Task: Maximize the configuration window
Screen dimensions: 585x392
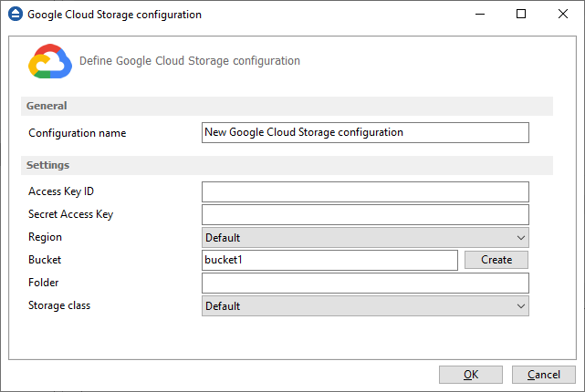Action: coord(521,15)
